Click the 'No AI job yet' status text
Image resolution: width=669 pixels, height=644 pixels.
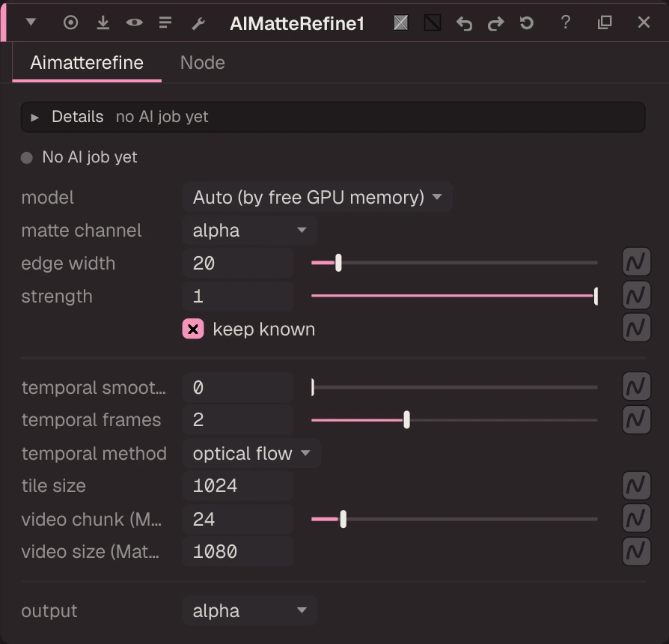90,157
